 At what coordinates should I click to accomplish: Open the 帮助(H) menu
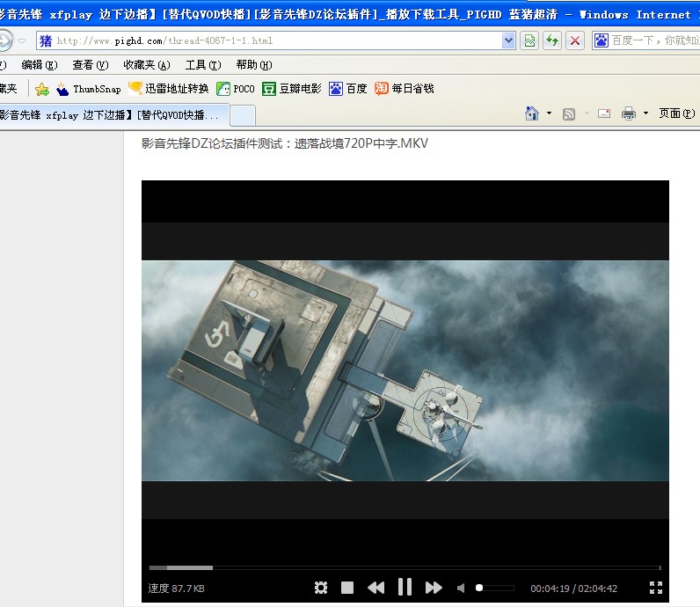[x=254, y=65]
